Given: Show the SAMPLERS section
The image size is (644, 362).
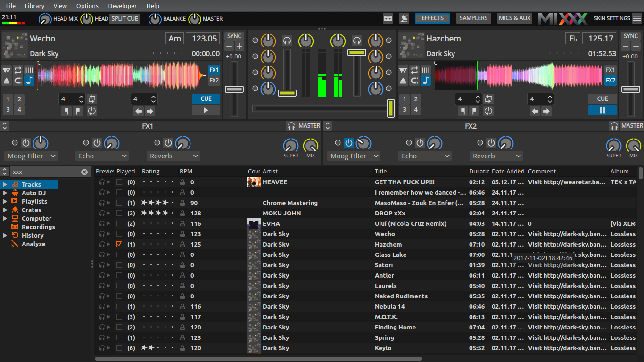Looking at the screenshot, I should tap(473, 18).
